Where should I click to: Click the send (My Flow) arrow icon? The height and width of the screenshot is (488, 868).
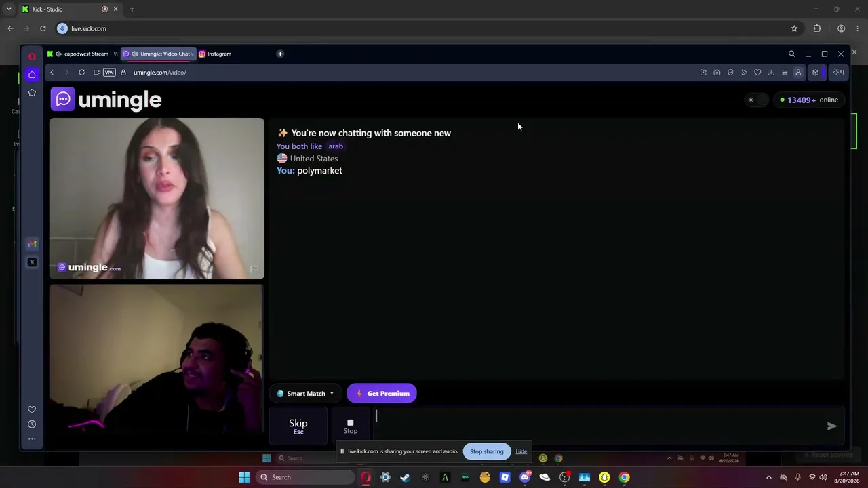[744, 73]
